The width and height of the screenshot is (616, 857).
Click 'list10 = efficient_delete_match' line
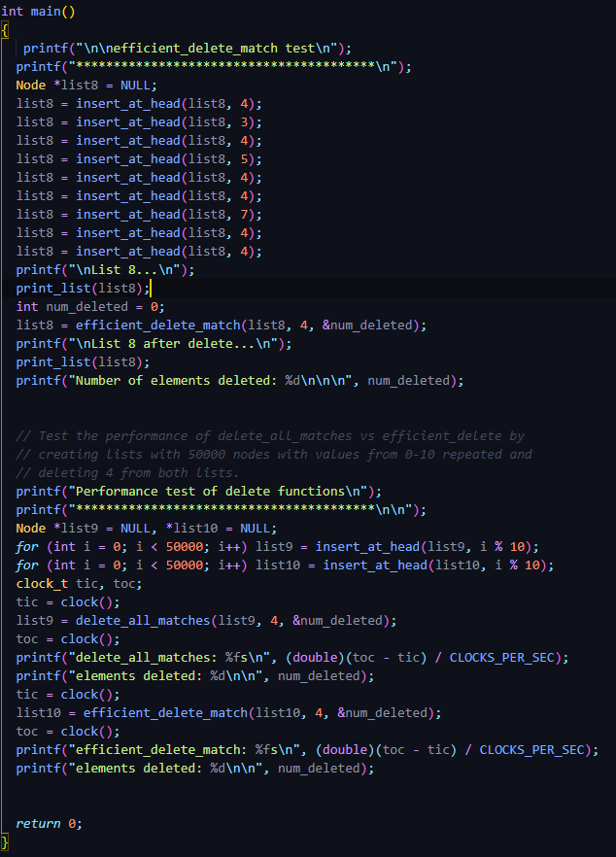228,713
